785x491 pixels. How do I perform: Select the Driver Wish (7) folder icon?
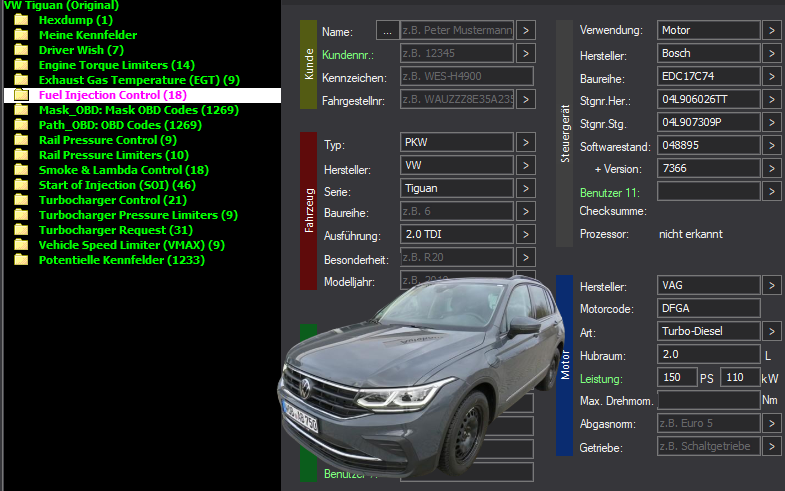coord(21,50)
